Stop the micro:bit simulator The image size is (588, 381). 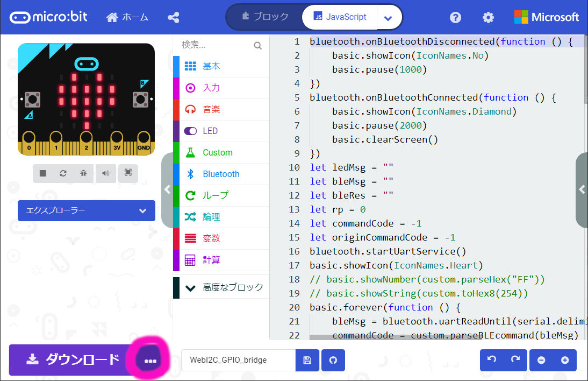point(43,173)
